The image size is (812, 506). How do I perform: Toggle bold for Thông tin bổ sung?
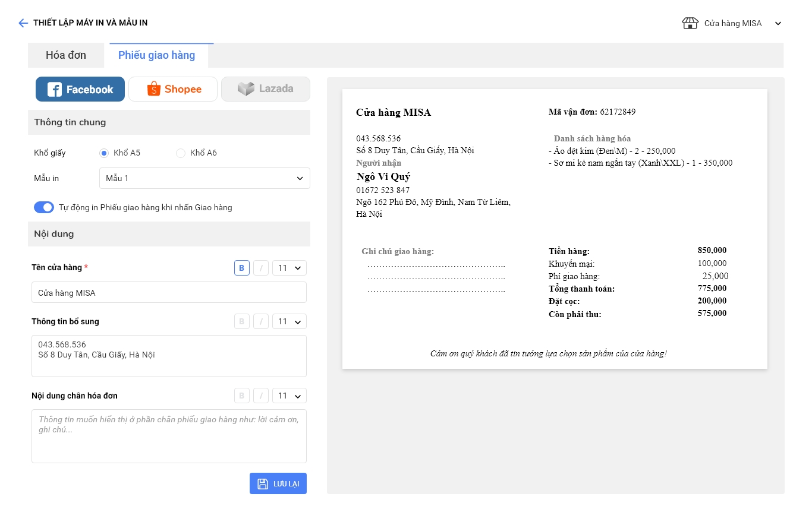point(241,321)
